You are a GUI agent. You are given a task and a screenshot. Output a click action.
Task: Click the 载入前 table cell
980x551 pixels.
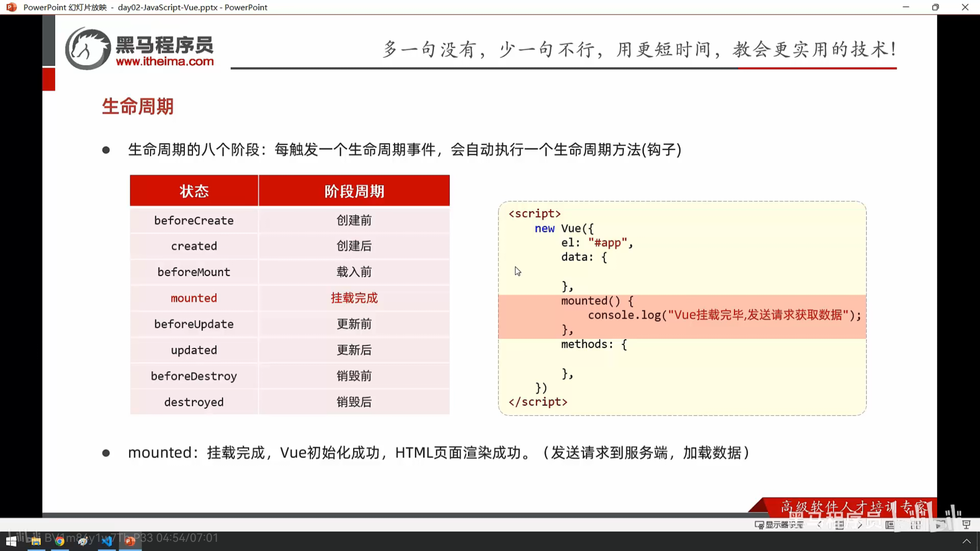pyautogui.click(x=354, y=272)
